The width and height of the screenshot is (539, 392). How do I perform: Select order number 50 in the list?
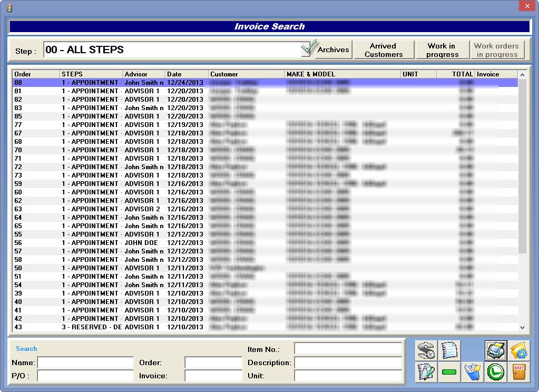[265, 268]
